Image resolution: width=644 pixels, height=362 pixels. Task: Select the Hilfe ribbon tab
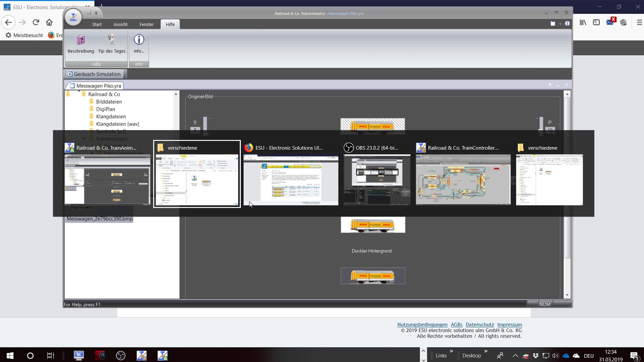pos(170,24)
